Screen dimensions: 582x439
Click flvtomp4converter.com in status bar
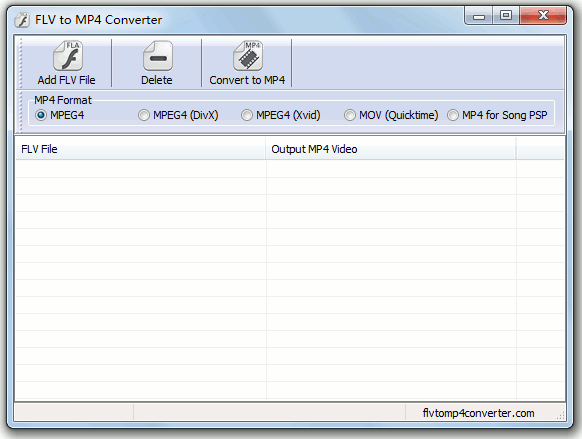(478, 413)
